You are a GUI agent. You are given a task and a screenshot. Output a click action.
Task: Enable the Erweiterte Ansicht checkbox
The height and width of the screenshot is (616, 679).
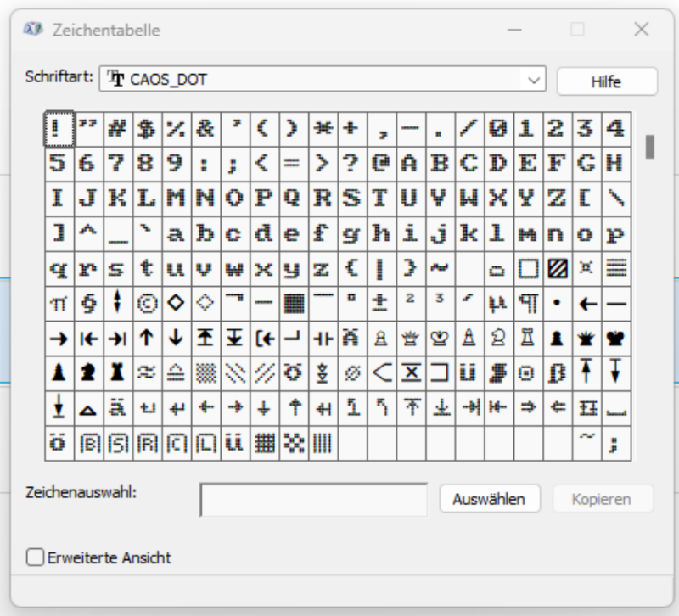click(x=36, y=557)
